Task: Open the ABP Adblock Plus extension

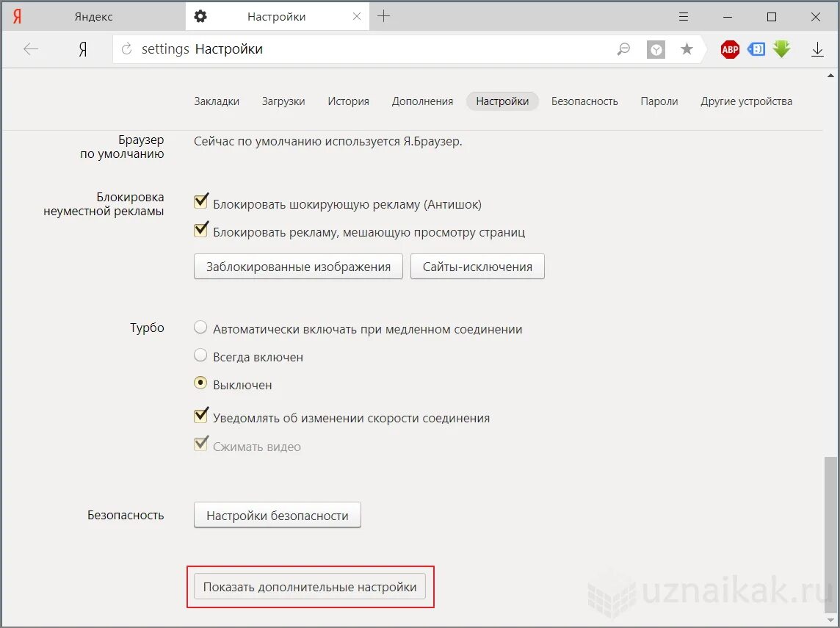Action: tap(730, 50)
